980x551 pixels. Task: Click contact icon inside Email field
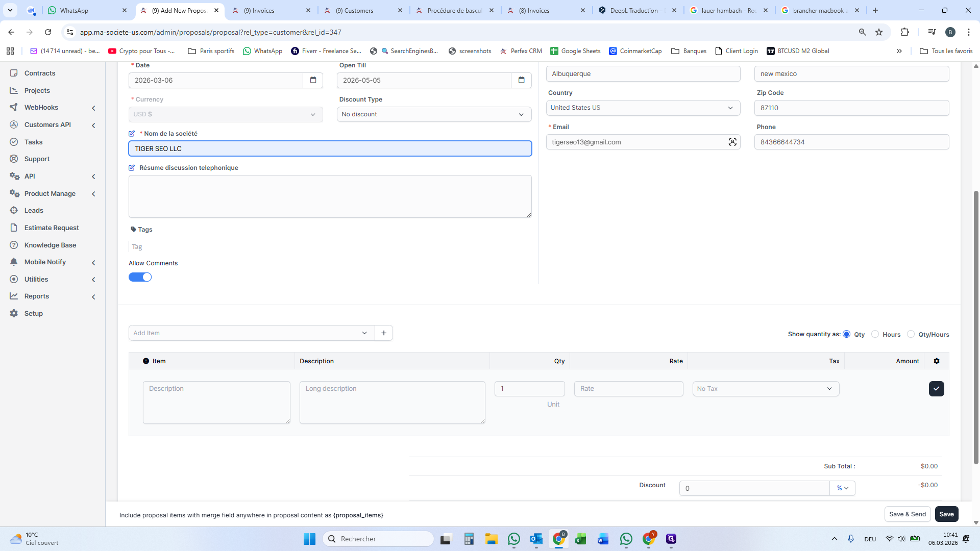[x=732, y=142]
